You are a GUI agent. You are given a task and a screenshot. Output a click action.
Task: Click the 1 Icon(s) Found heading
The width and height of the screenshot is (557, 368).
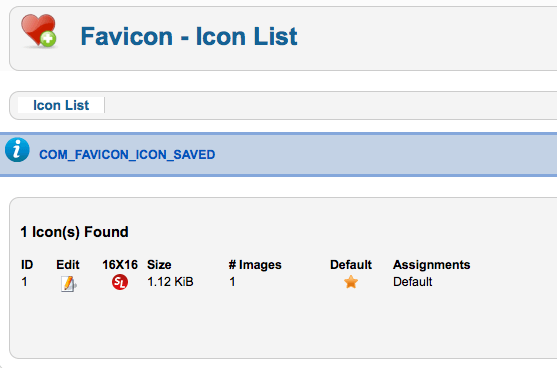click(x=75, y=232)
